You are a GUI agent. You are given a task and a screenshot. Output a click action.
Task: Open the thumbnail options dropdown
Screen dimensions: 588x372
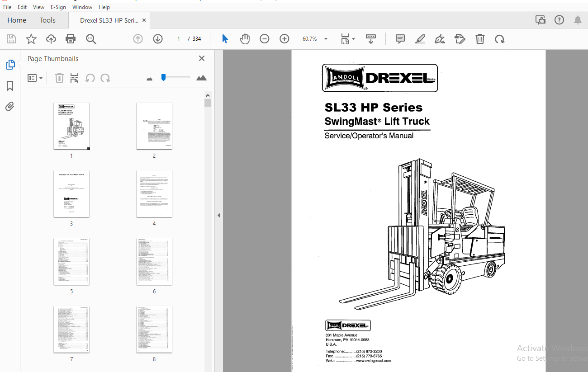[x=35, y=78]
